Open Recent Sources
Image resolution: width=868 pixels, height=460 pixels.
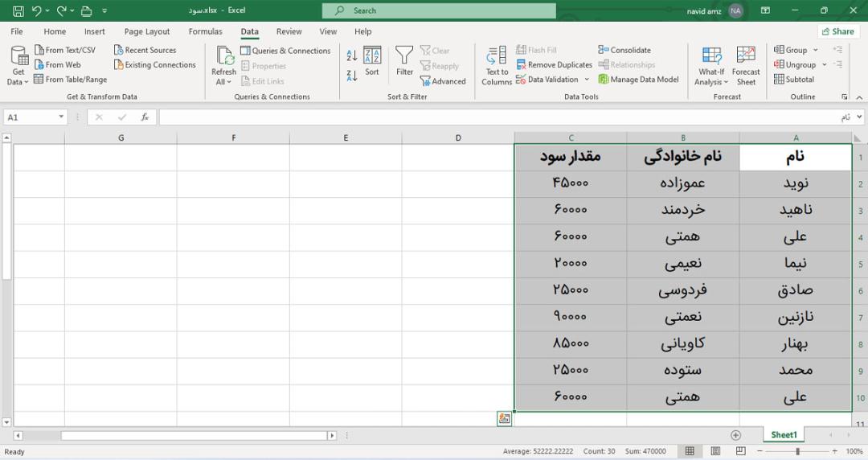click(x=145, y=50)
